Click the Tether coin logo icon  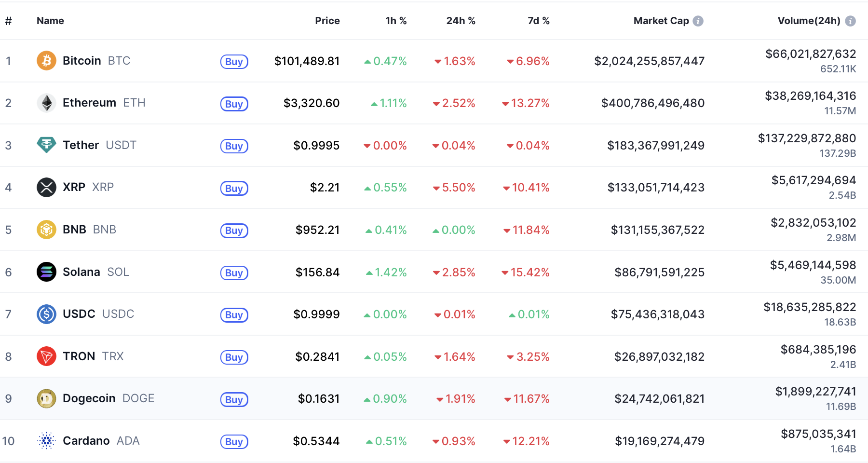(46, 145)
